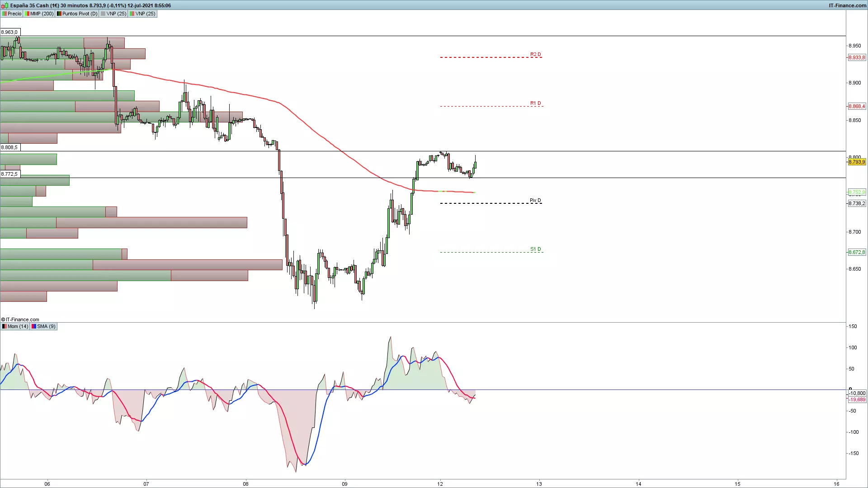The width and height of the screenshot is (868, 488).
Task: Open the SMA (9) indicator label
Action: (43, 326)
